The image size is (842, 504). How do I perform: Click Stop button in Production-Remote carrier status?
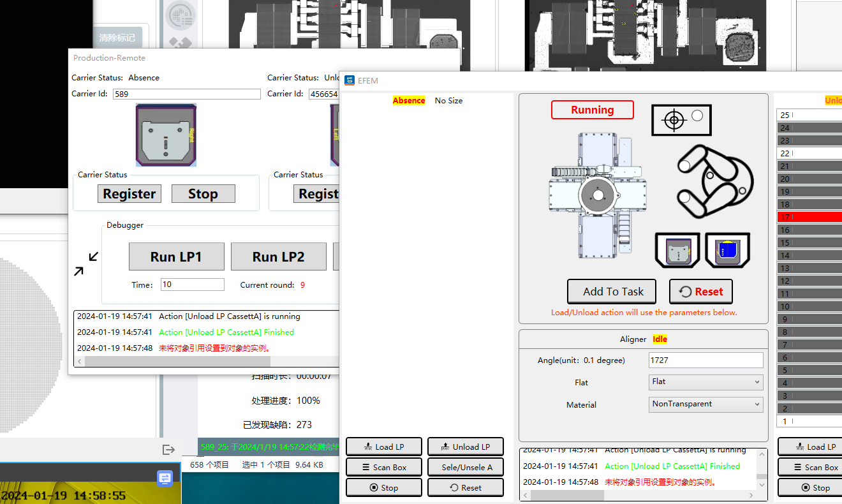(x=203, y=194)
